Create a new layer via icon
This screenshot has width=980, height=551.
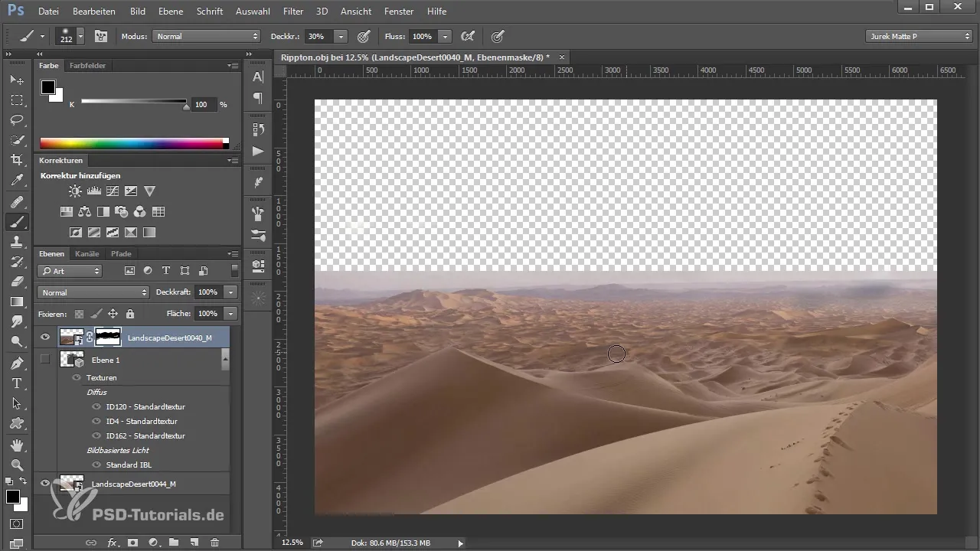(194, 543)
